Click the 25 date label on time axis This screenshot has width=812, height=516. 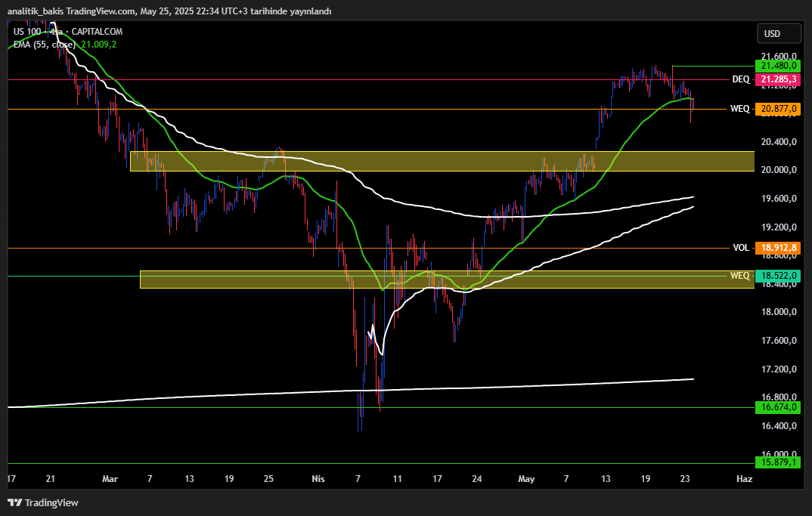pos(268,479)
